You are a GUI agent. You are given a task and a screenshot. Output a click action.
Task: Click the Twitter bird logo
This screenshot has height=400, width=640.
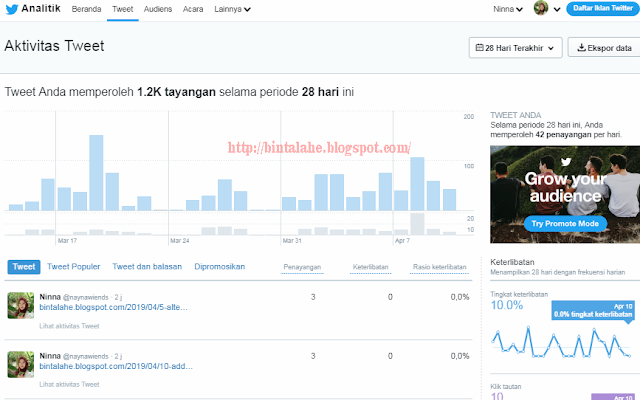tap(12, 9)
